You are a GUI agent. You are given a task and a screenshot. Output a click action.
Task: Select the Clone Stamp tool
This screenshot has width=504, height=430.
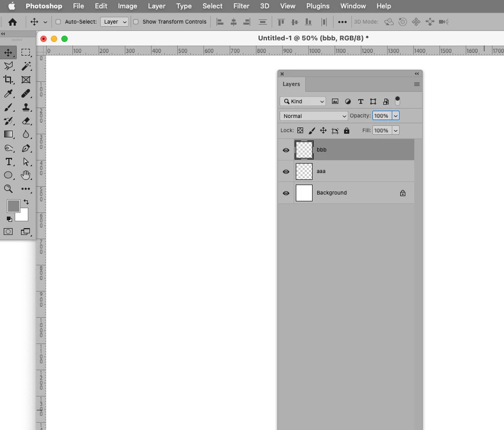point(26,107)
